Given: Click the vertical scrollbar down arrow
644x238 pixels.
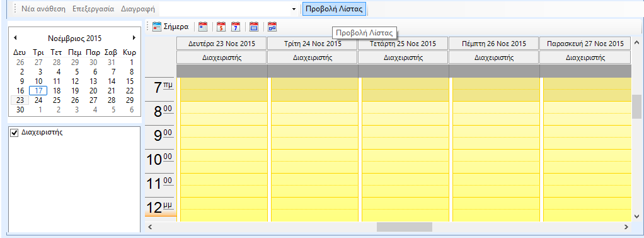Looking at the screenshot, I should click(636, 216).
